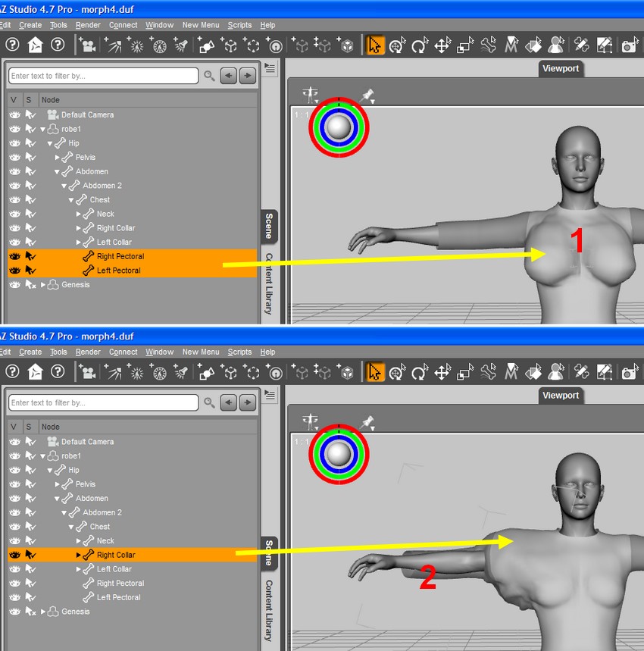Screen dimensions: 644x651
Task: Select the ActivePose tool in lower window toolbar
Action: (488, 372)
